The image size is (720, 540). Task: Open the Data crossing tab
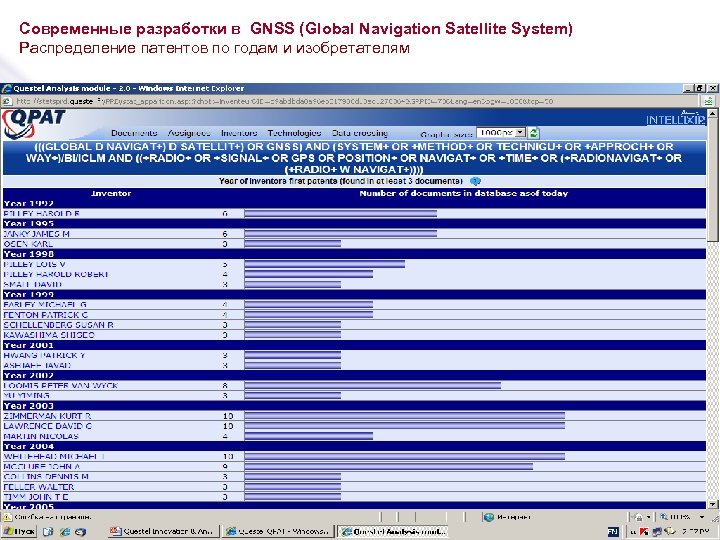[360, 133]
